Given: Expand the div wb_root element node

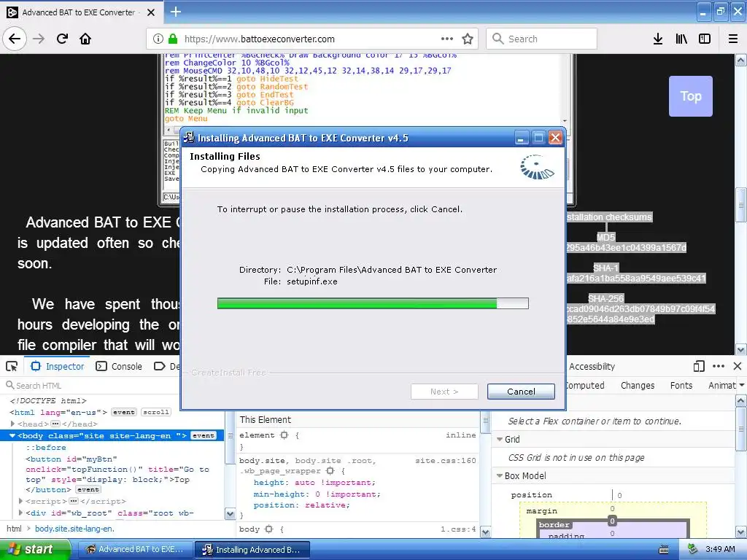Looking at the screenshot, I should [20, 513].
